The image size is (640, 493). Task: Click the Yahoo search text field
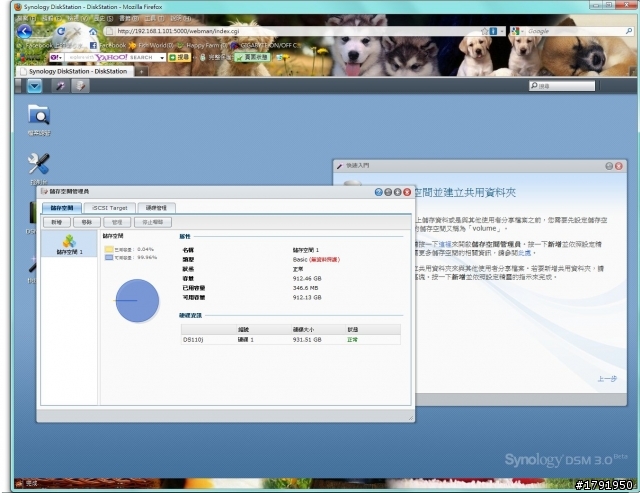(x=111, y=58)
